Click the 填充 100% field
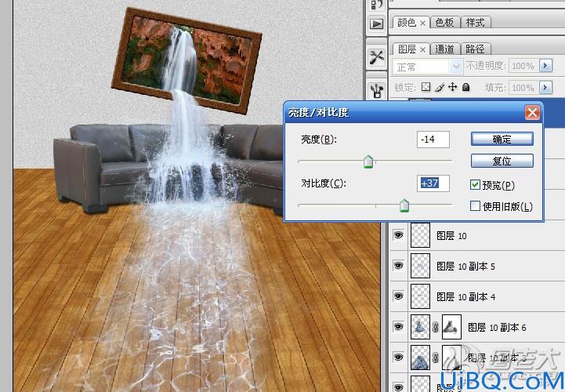This screenshot has height=392, width=565. (x=523, y=87)
